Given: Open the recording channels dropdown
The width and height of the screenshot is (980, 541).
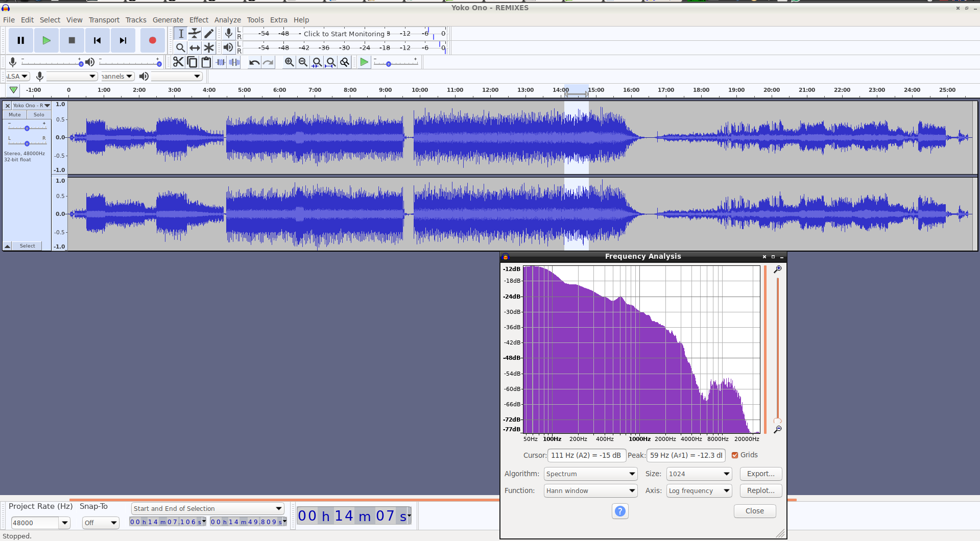Looking at the screenshot, I should 117,76.
